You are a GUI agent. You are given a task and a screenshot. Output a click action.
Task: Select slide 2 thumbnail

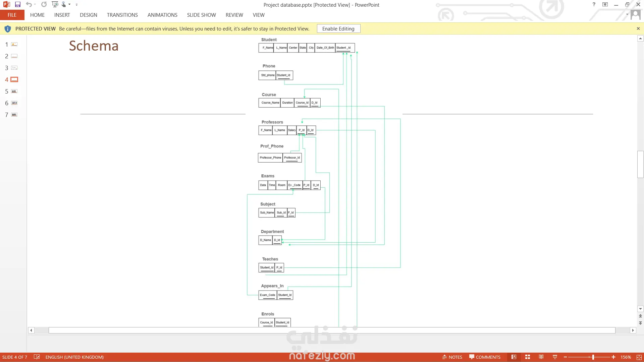coord(14,56)
